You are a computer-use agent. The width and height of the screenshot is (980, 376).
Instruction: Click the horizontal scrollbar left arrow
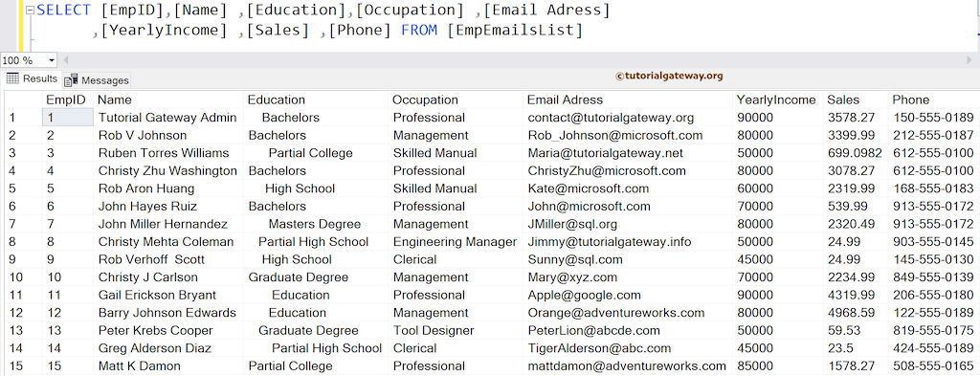point(66,60)
